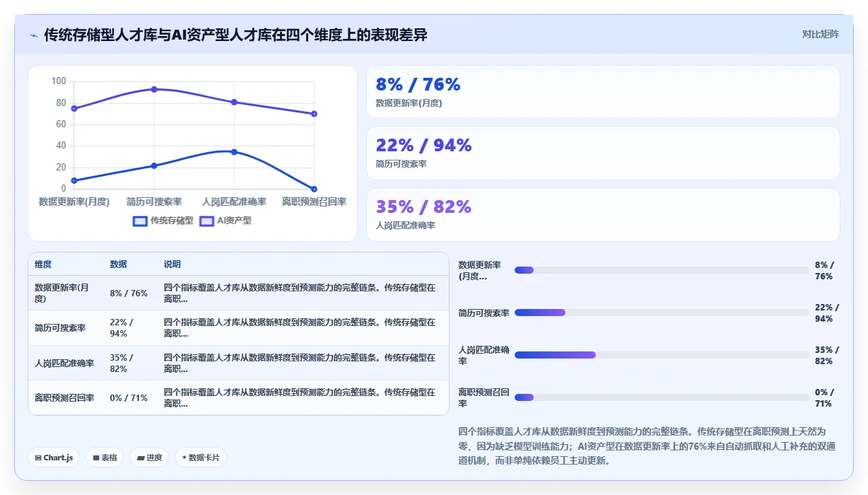This screenshot has height=495, width=868.
Task: Click the chart x-axis label 简历可搜索率
Action: (154, 202)
